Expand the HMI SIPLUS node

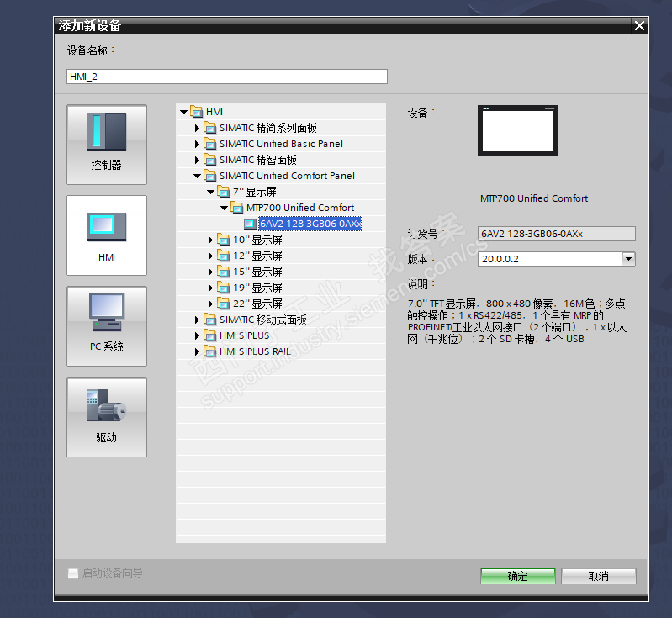[197, 336]
